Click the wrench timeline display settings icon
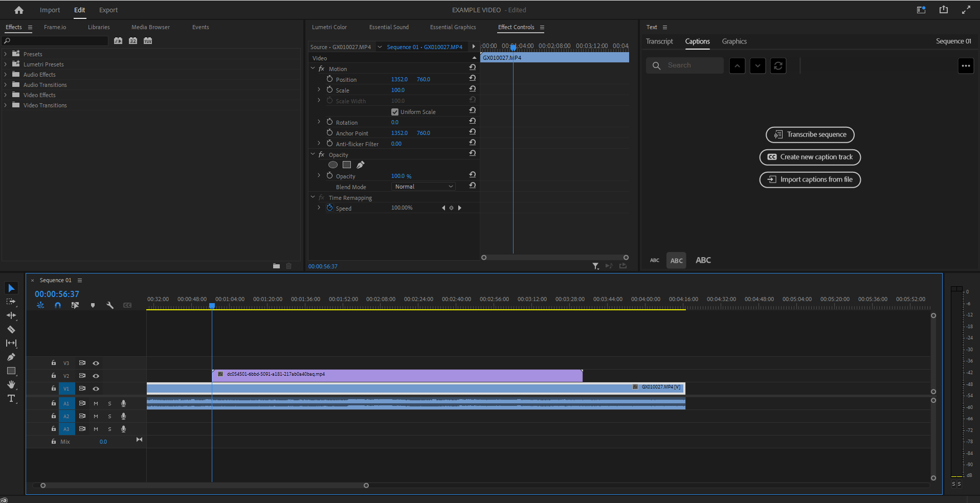The width and height of the screenshot is (980, 503). point(110,305)
